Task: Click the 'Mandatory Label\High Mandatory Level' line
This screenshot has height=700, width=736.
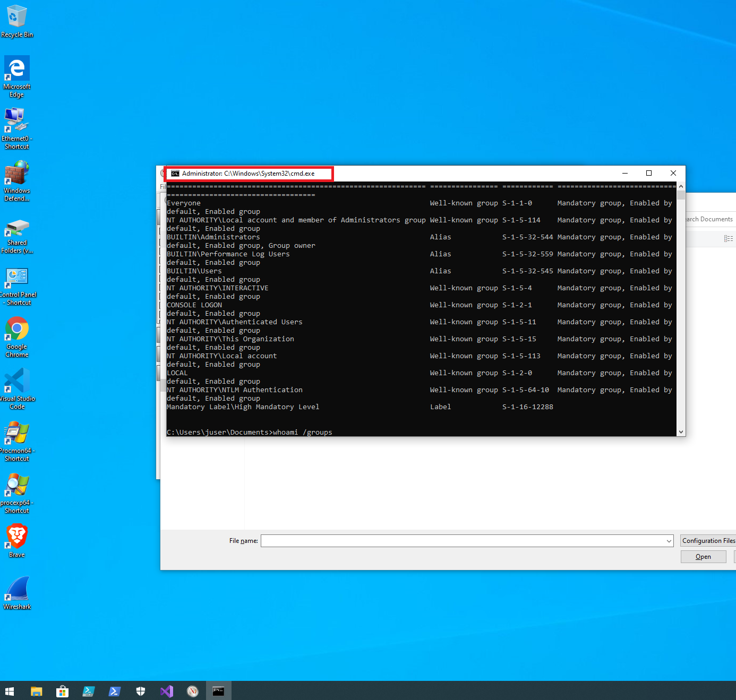Action: tap(243, 407)
